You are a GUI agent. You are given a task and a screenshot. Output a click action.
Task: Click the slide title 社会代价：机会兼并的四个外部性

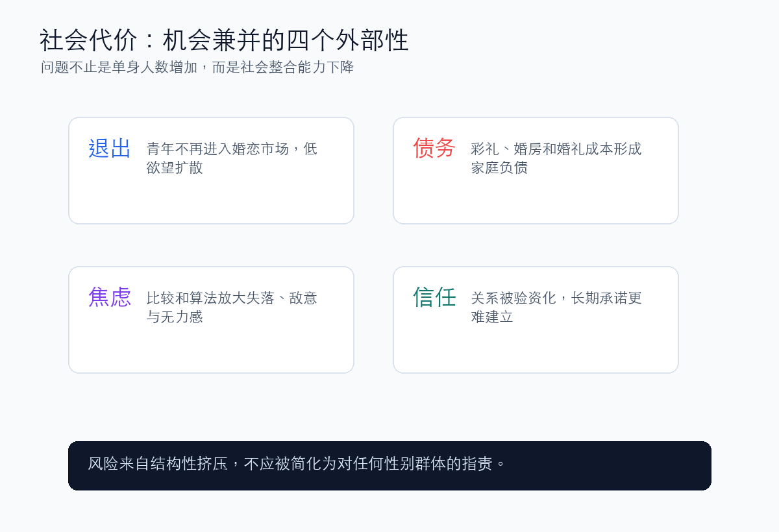click(224, 40)
